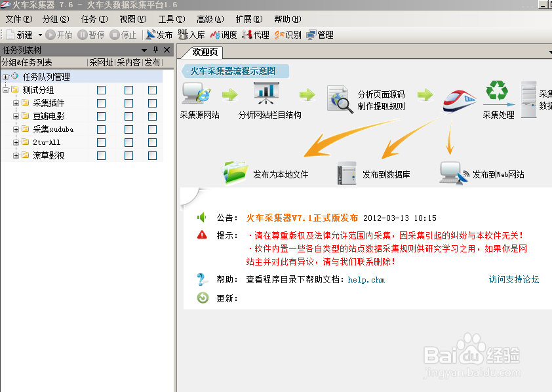Click the 发布为本地文件 folder icon

pyautogui.click(x=235, y=173)
